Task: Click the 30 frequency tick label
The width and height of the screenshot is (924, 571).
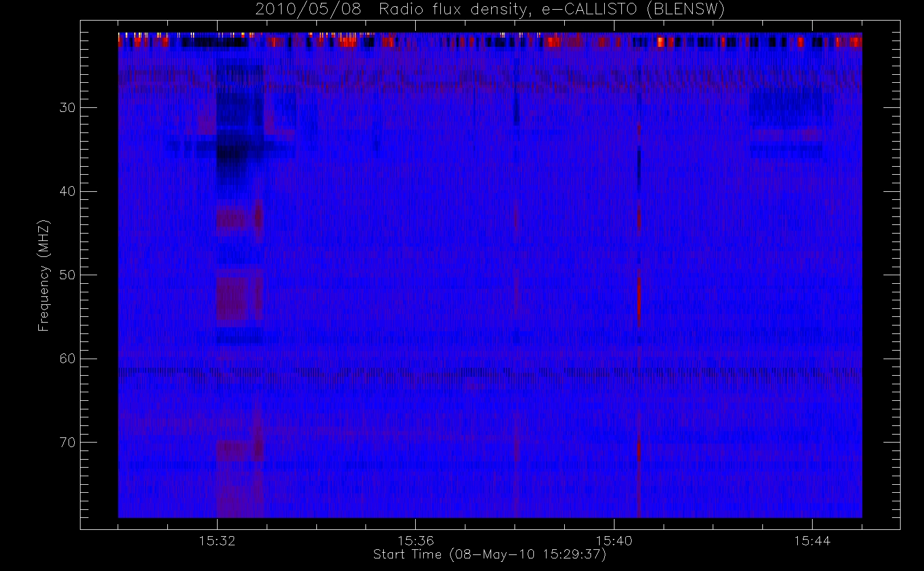Action: [x=67, y=107]
